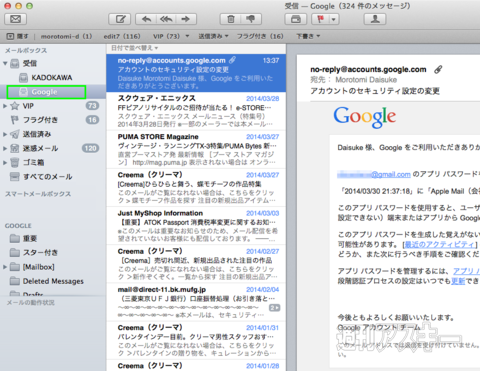480x371 pixels.
Task: Select the no-reply@accounts.google.com message at 13:37
Action: tap(196, 73)
